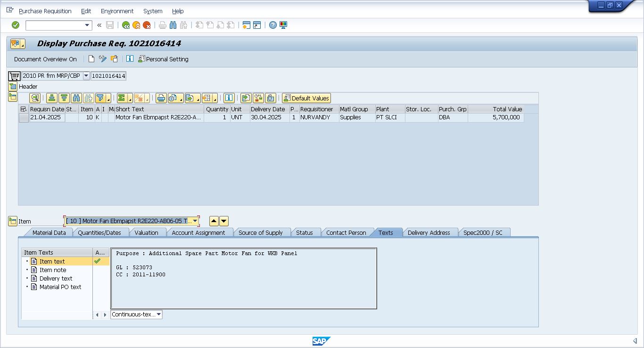The width and height of the screenshot is (644, 348).
Task: Click the Requisitioner cell NURVANDY
Action: point(319,117)
